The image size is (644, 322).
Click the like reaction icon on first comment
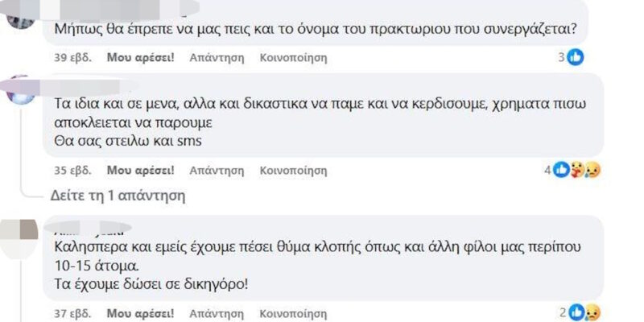point(575,57)
